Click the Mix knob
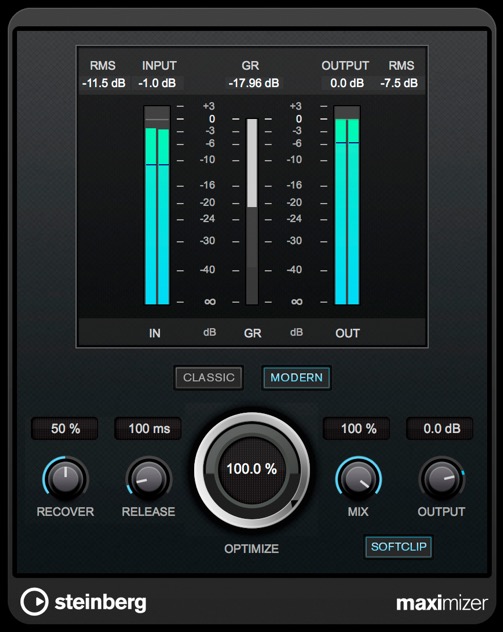 click(358, 479)
